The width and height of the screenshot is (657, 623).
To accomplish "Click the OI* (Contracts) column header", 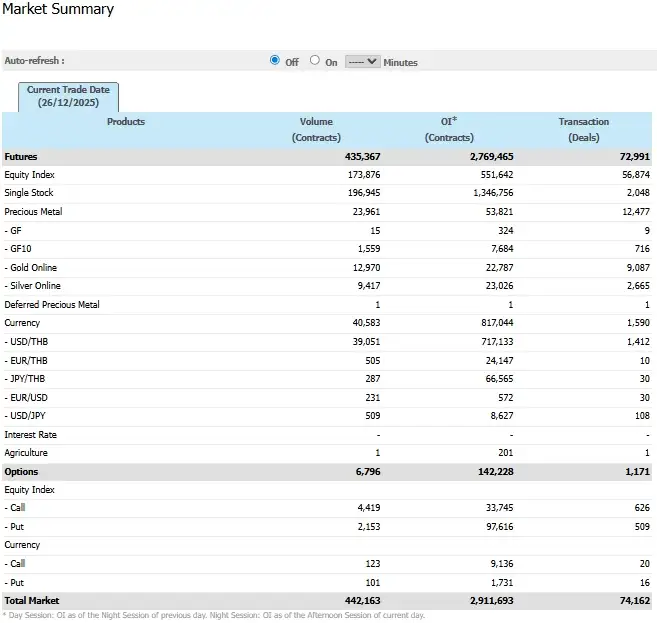I will [449, 129].
